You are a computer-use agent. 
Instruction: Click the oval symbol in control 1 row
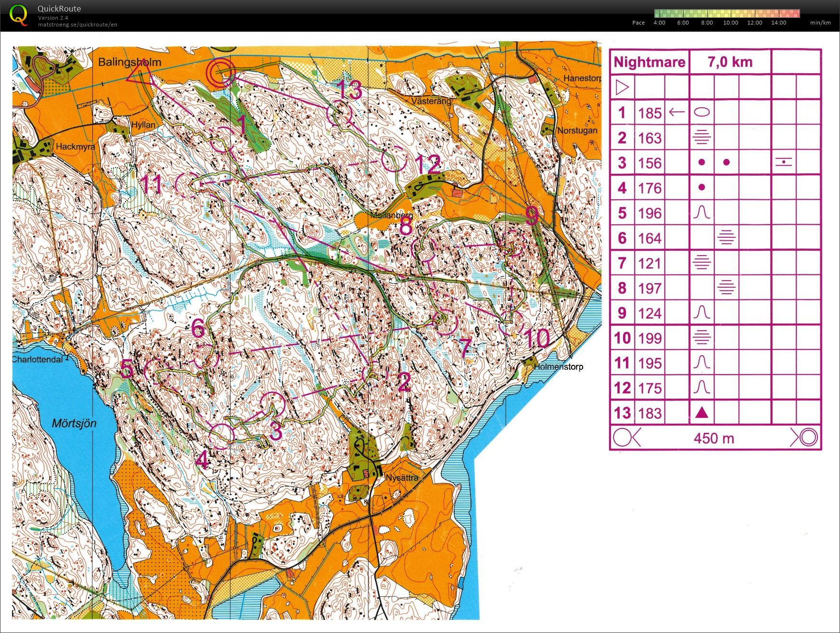click(x=701, y=113)
